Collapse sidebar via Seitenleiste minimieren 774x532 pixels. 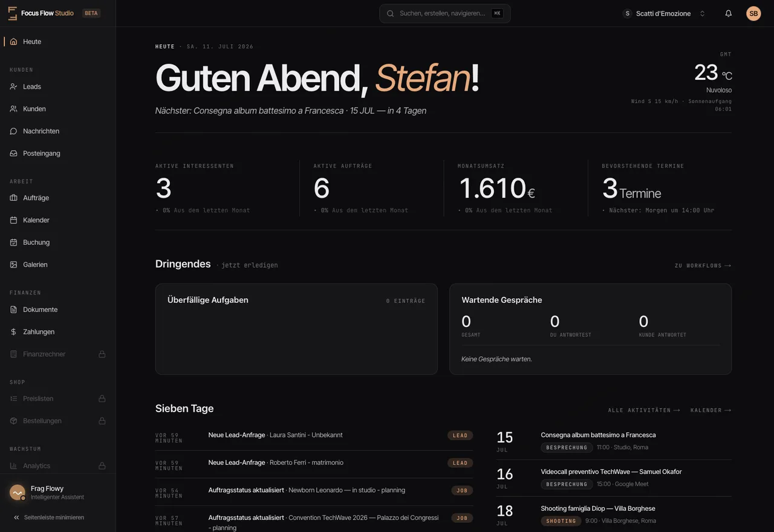point(48,517)
